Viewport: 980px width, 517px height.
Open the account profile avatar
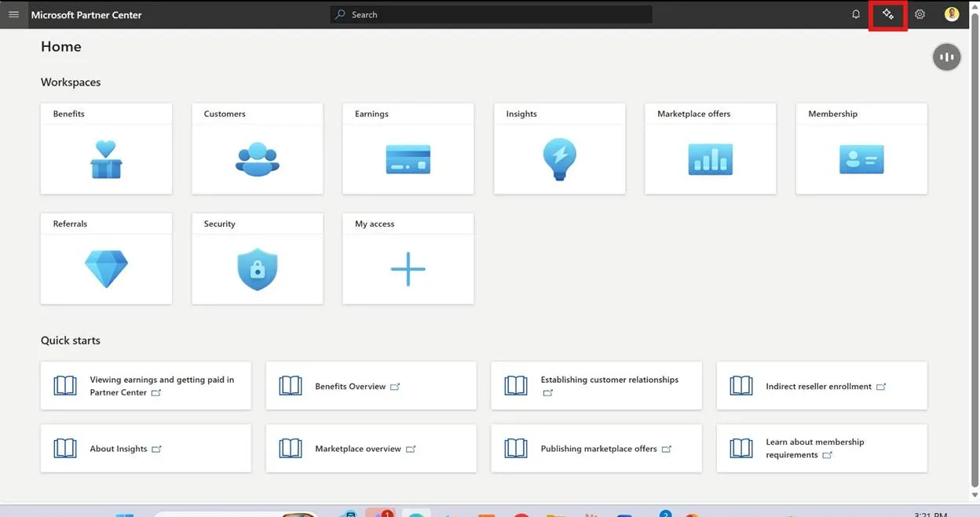(952, 14)
